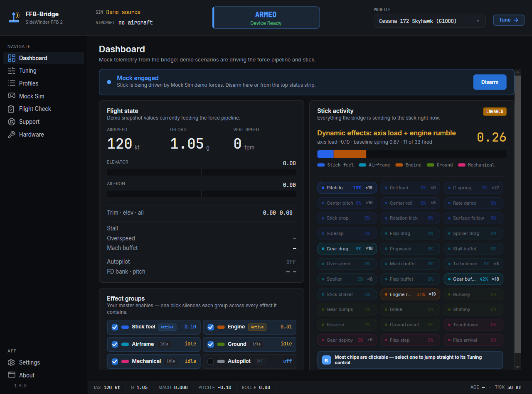Click the FFB-Bridge joystick logo icon
Screen dimensions: 532x394
click(15, 17)
